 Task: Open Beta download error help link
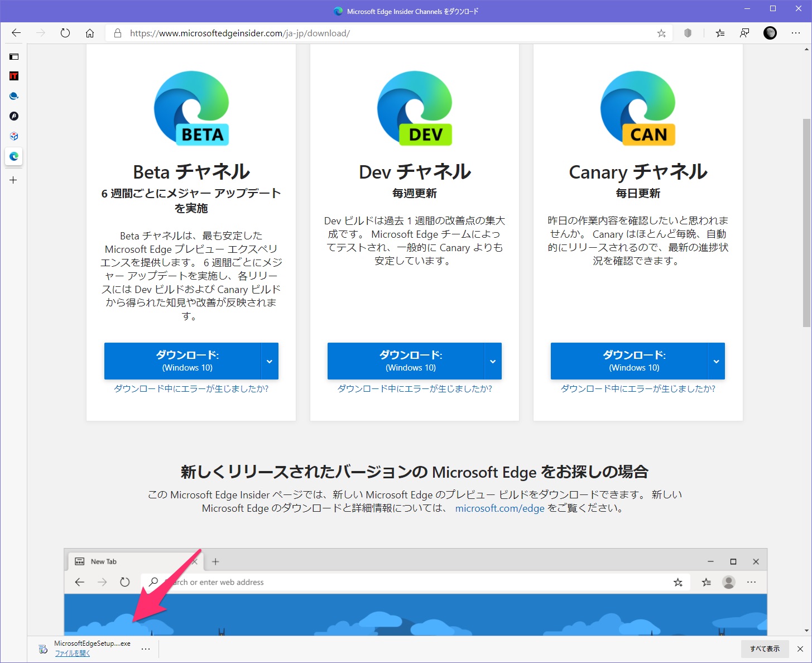[x=191, y=388]
